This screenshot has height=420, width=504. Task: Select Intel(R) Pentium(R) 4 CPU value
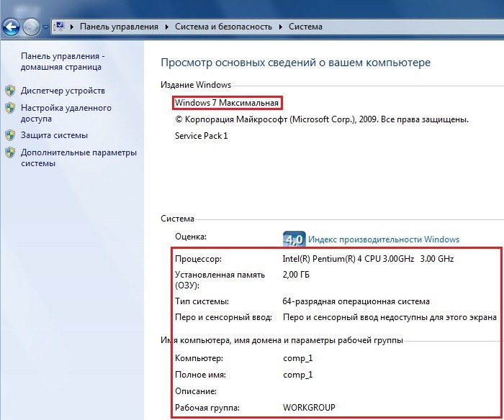(x=368, y=259)
